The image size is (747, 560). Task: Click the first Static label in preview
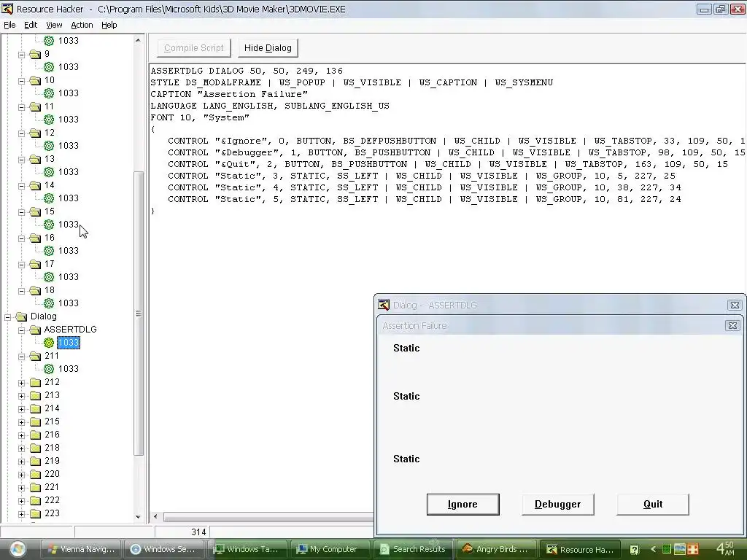[x=406, y=348]
